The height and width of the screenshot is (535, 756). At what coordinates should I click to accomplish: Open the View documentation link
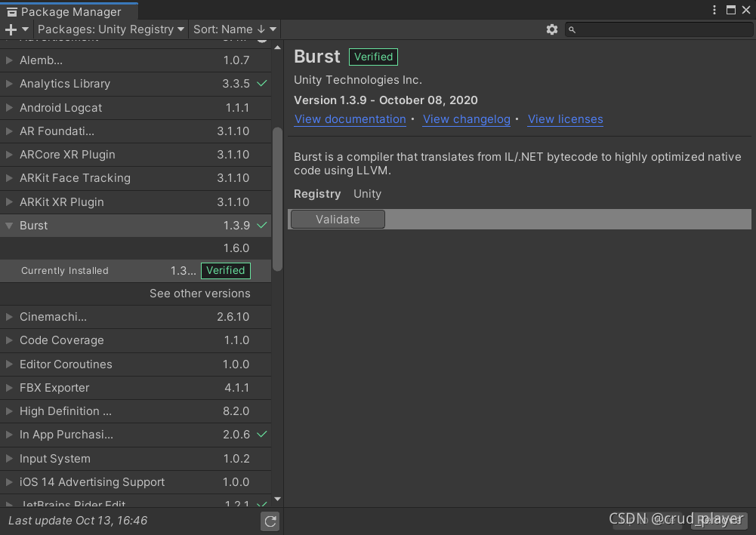(350, 119)
